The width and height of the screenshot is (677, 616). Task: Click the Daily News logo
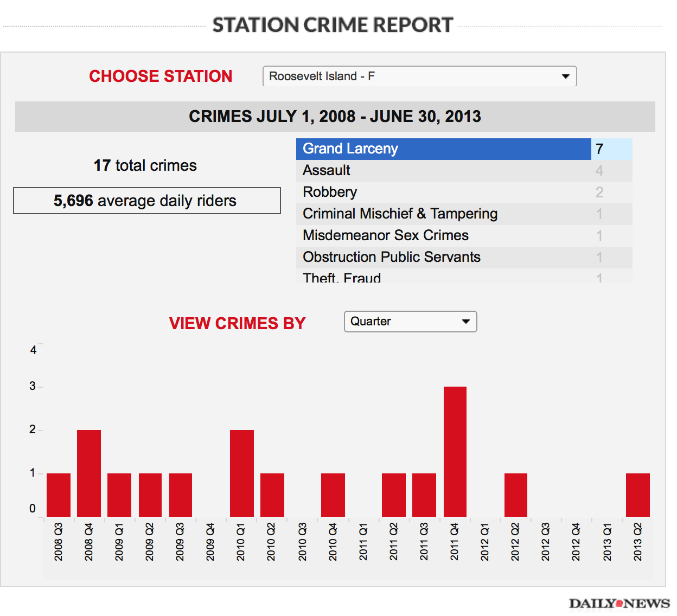click(618, 602)
